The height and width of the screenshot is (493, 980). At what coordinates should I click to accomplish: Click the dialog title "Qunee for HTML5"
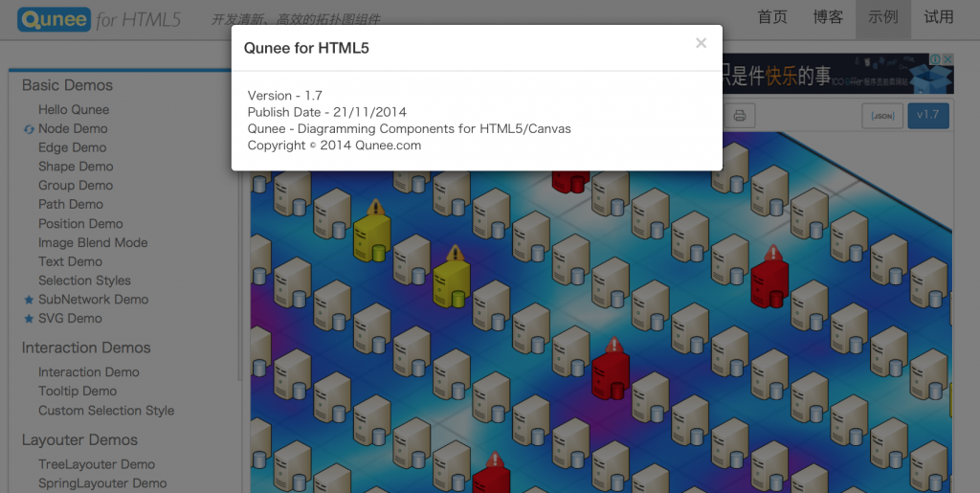pos(306,48)
